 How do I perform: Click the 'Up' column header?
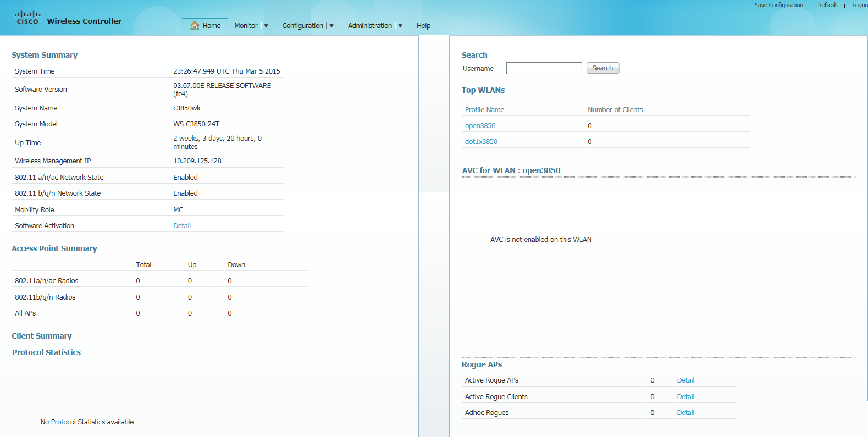click(192, 265)
